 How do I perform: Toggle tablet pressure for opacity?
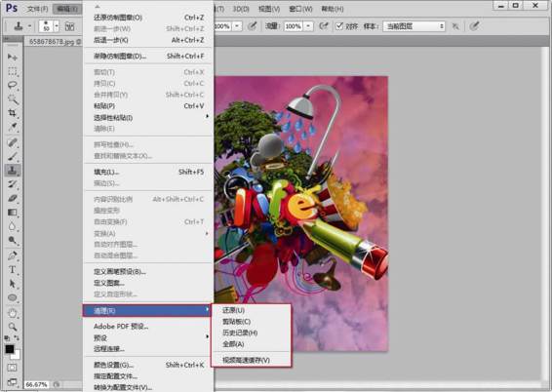(x=252, y=26)
